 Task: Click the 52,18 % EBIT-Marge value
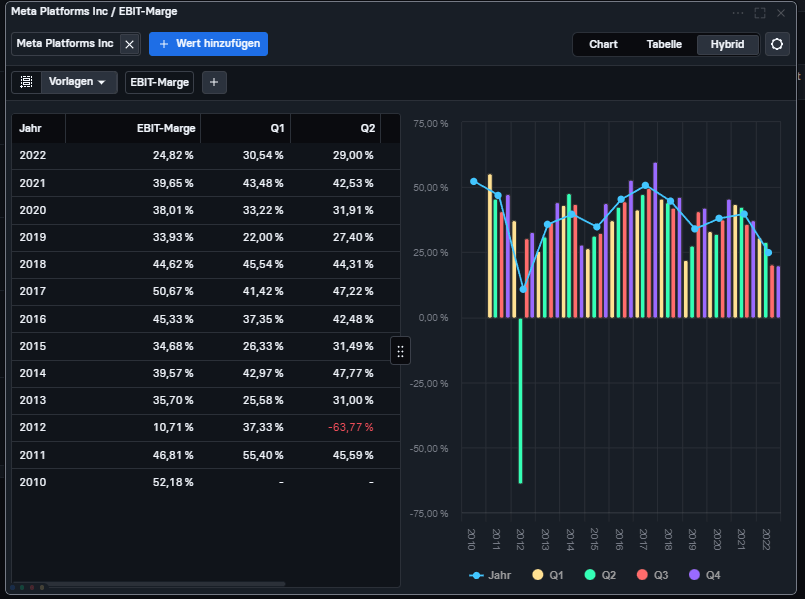(173, 482)
